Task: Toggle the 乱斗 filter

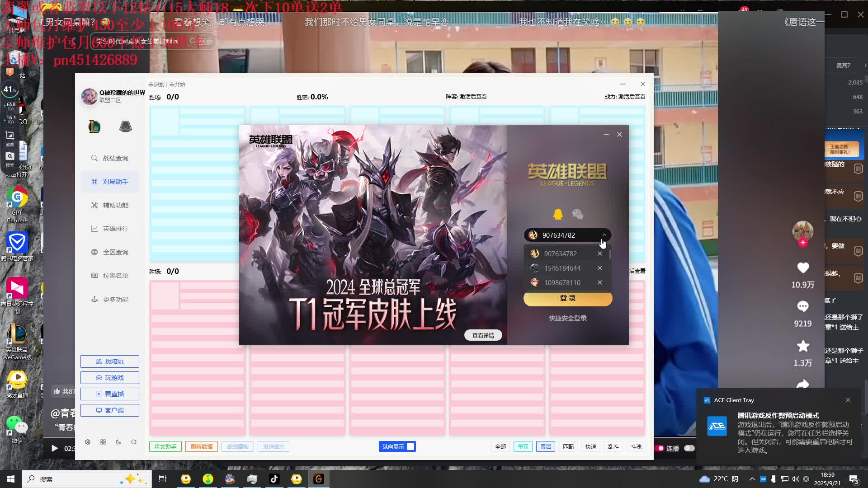Action: (x=613, y=446)
